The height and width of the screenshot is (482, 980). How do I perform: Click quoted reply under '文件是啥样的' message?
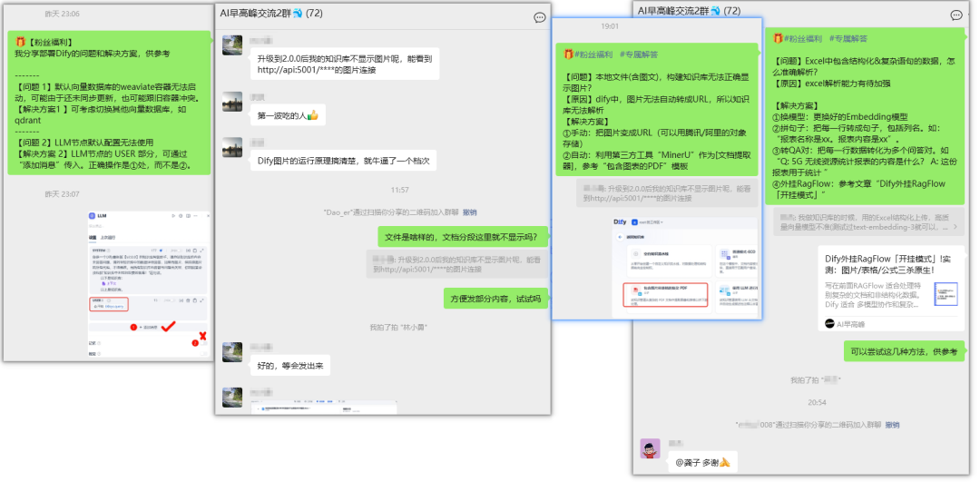click(x=458, y=264)
